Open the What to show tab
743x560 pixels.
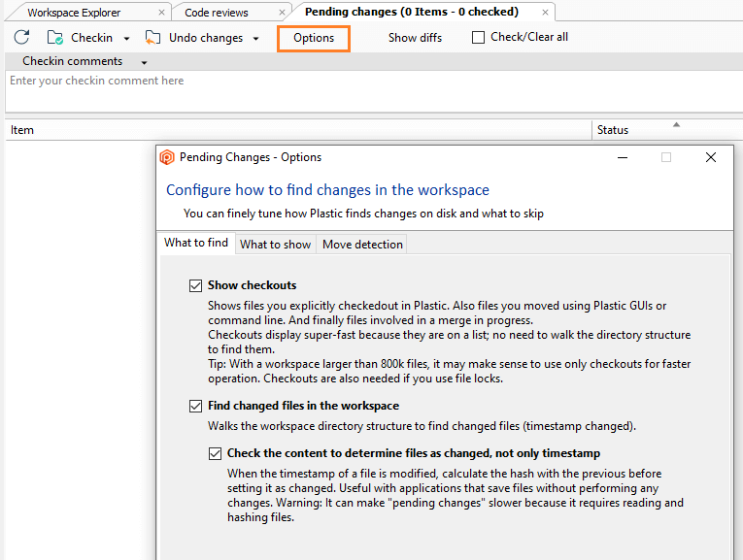coord(275,245)
